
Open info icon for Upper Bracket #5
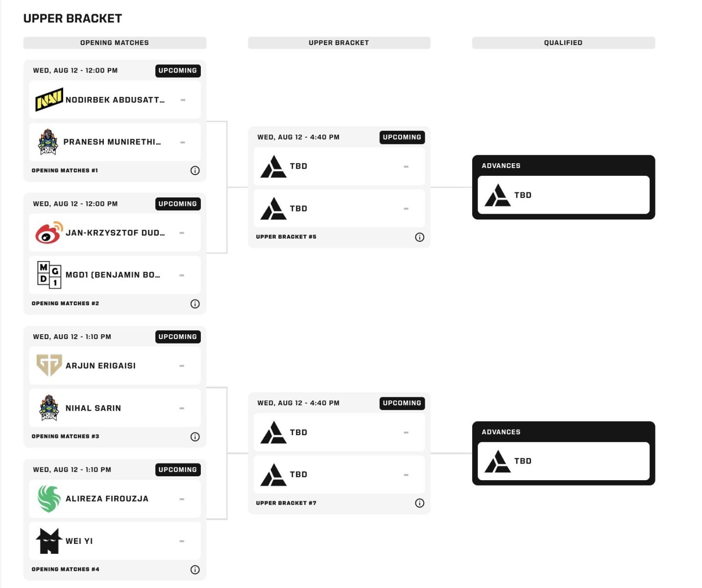click(420, 237)
